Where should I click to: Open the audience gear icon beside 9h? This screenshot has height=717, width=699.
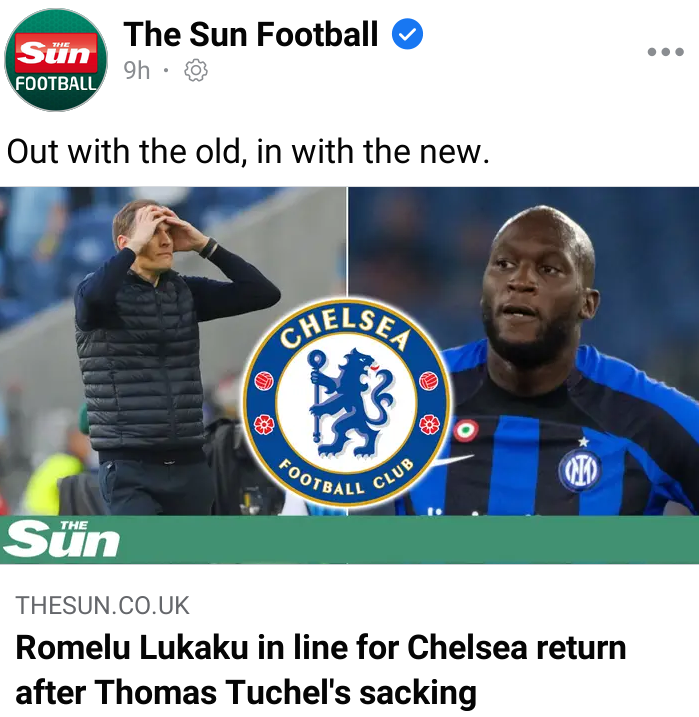[196, 70]
